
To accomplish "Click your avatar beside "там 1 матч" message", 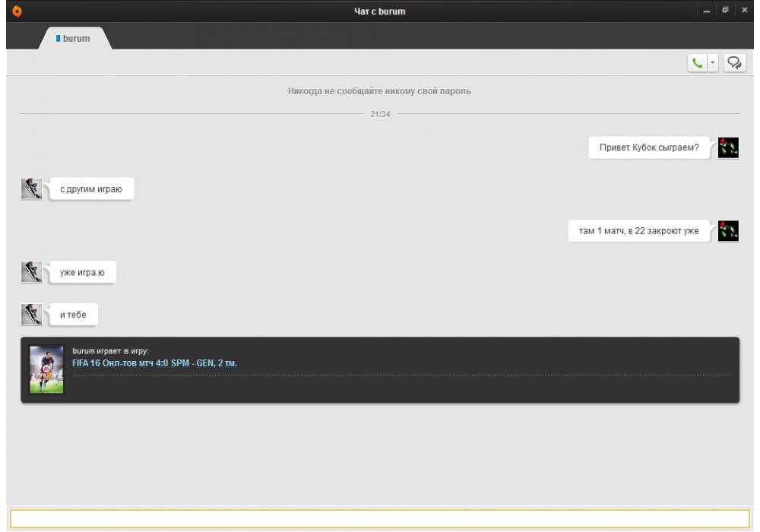I will tap(728, 230).
